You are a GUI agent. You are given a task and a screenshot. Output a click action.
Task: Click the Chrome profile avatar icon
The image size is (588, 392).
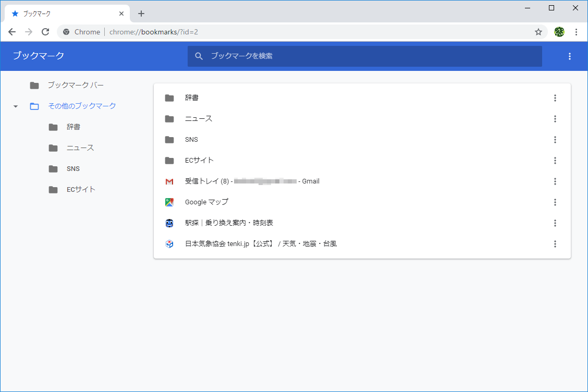pyautogui.click(x=559, y=32)
